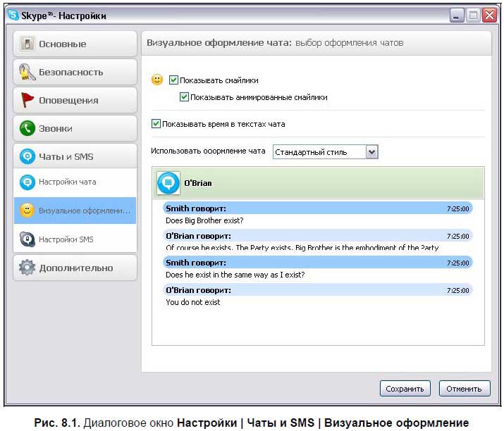Click O'Brian's chat avatar icon
Viewport: 504px width, 431px height.
pos(168,183)
